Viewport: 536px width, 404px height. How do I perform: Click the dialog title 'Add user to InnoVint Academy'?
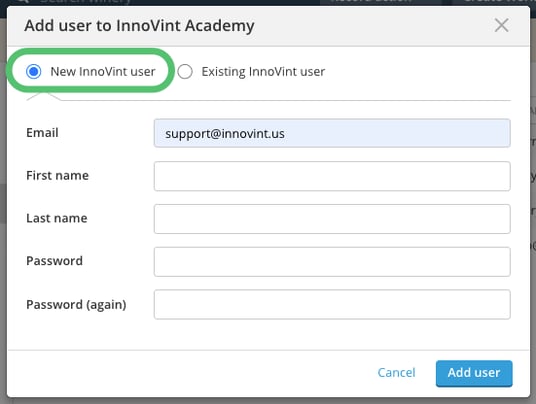[x=139, y=26]
